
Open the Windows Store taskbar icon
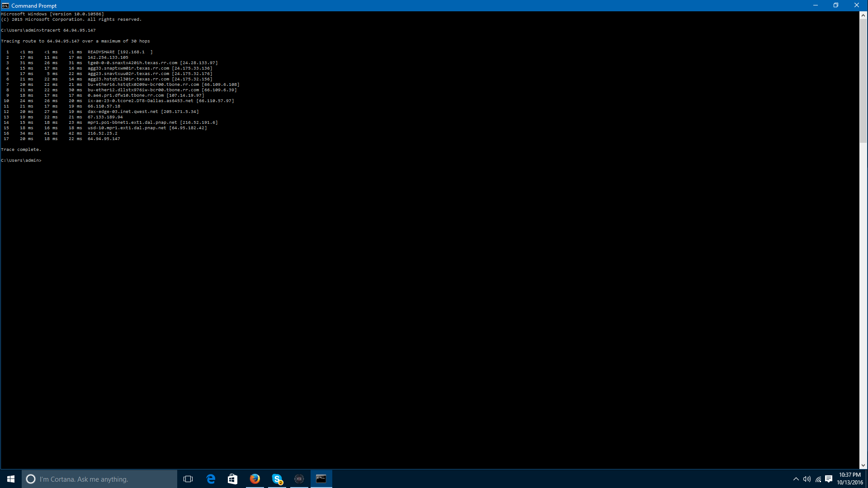click(x=232, y=479)
